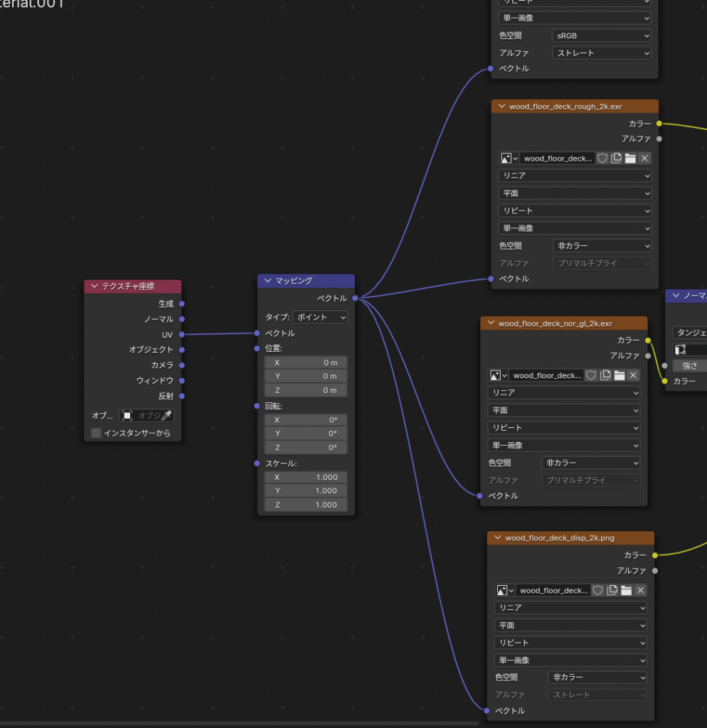Unlink image with X in rough_2k node
This screenshot has width=707, height=728.
tap(644, 159)
